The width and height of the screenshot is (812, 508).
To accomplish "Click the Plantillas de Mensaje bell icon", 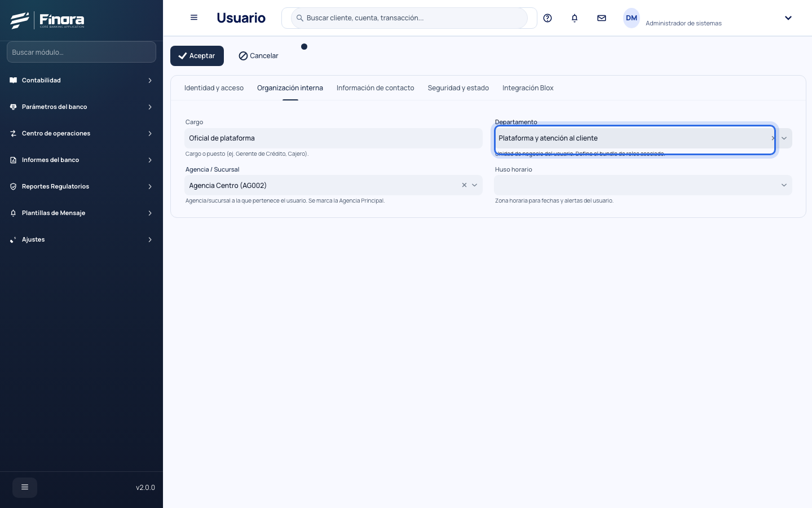I will click(14, 213).
